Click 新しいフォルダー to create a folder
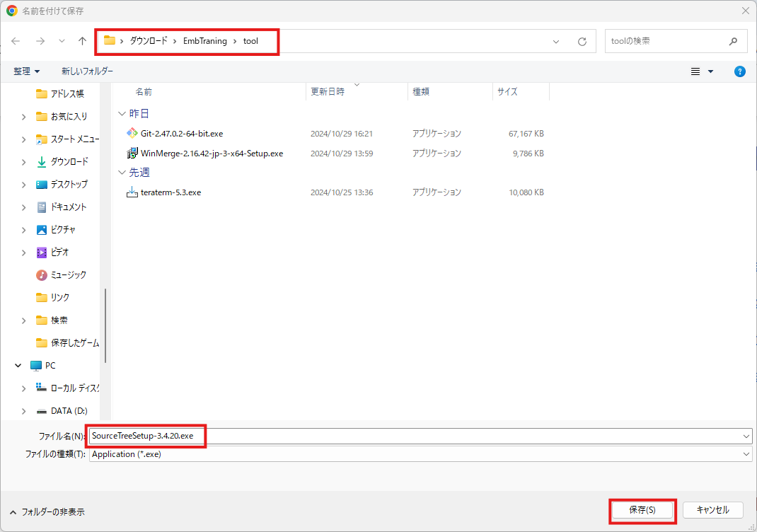757x532 pixels. [87, 71]
